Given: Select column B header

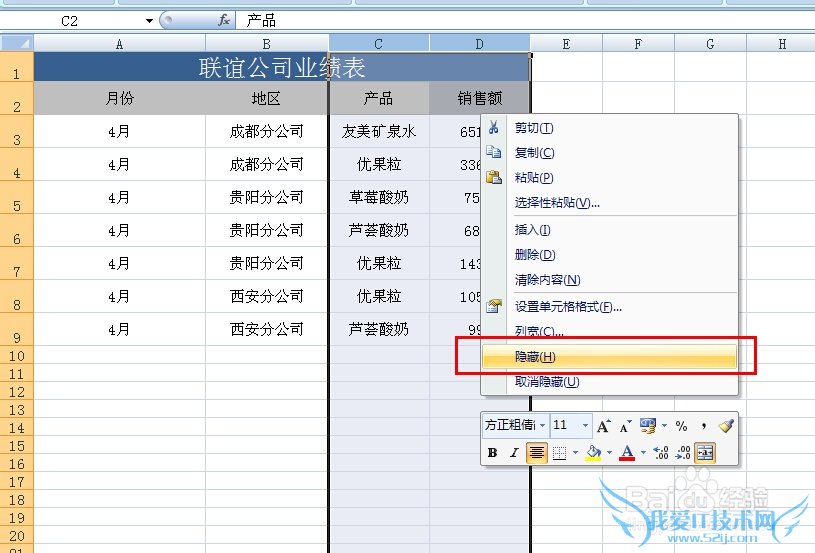Looking at the screenshot, I should pos(267,44).
